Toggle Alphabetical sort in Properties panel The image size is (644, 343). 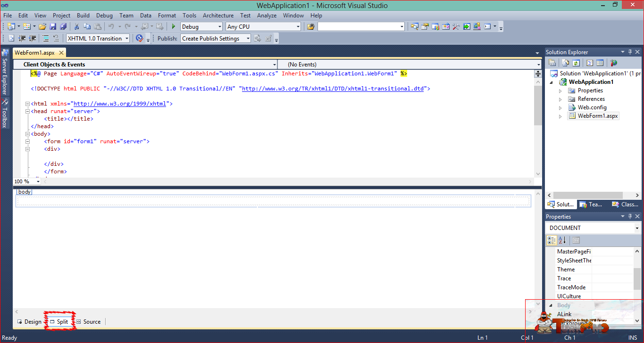point(562,240)
